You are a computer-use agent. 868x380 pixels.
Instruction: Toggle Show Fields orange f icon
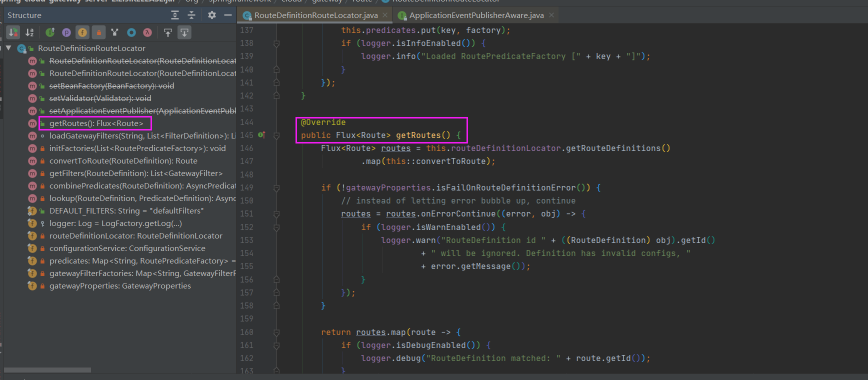coord(82,32)
